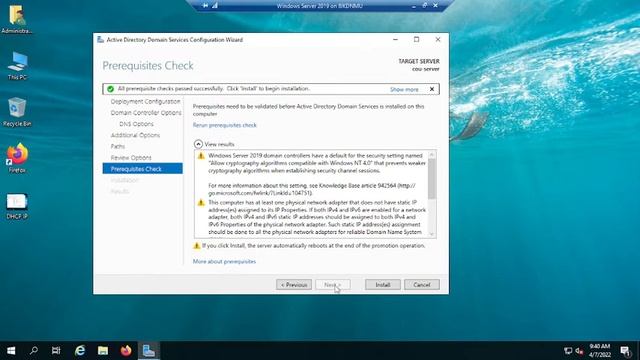Open the DHCP IP desktop file
Image resolution: width=640 pixels, height=360 pixels.
click(x=17, y=206)
